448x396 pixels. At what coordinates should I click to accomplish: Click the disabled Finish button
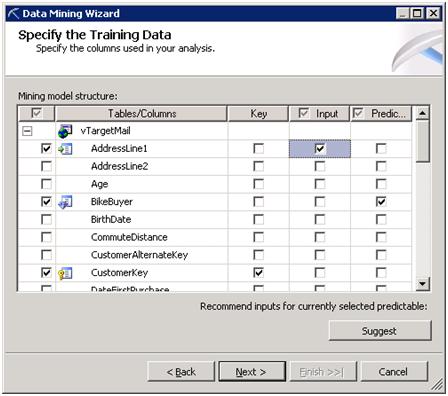click(x=323, y=372)
